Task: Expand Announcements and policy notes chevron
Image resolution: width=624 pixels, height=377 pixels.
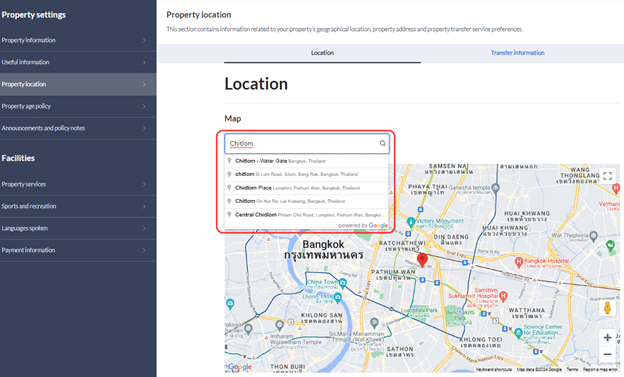Action: [144, 128]
